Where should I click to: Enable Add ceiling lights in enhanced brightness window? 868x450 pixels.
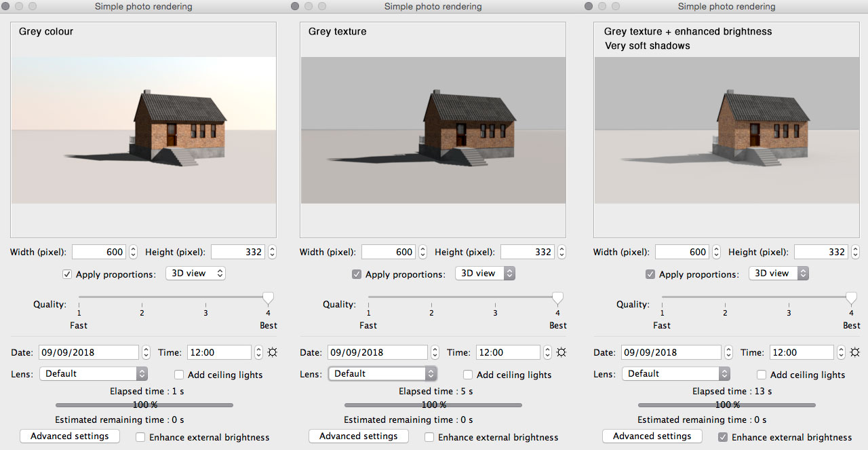[x=762, y=375]
